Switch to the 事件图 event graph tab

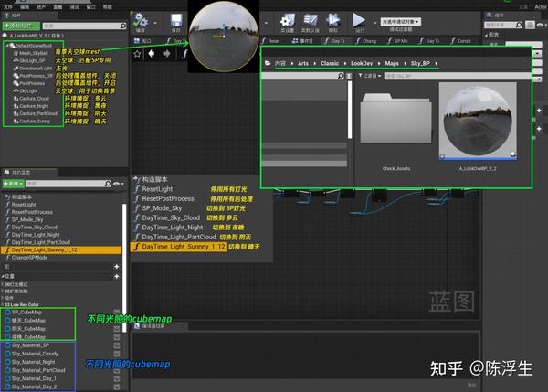[302, 41]
